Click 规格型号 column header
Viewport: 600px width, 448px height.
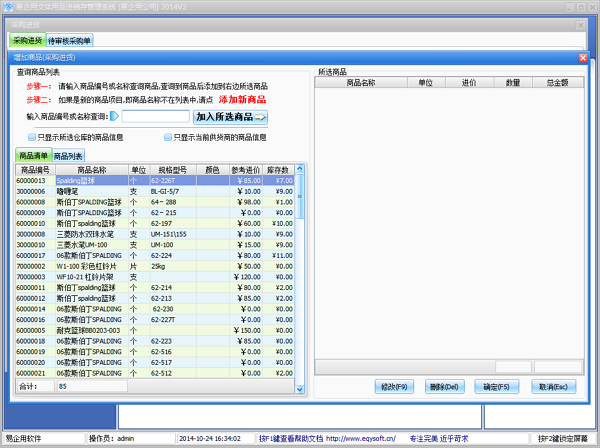(173, 170)
